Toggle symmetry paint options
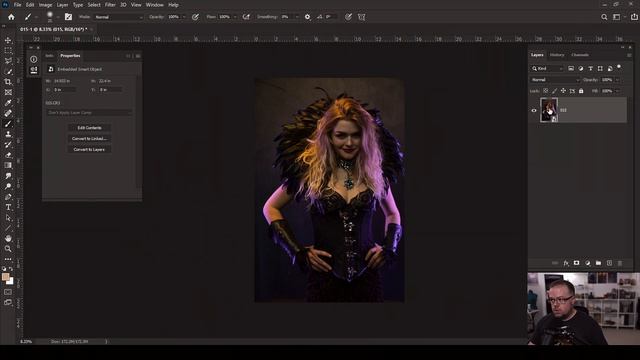Screen dimensions: 640x360 coord(362,17)
